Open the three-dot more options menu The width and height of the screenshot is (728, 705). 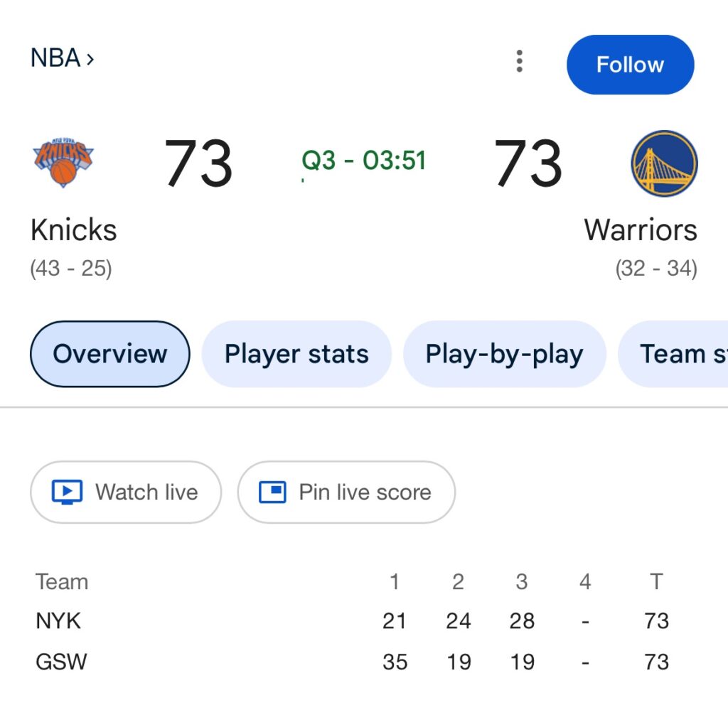point(520,62)
